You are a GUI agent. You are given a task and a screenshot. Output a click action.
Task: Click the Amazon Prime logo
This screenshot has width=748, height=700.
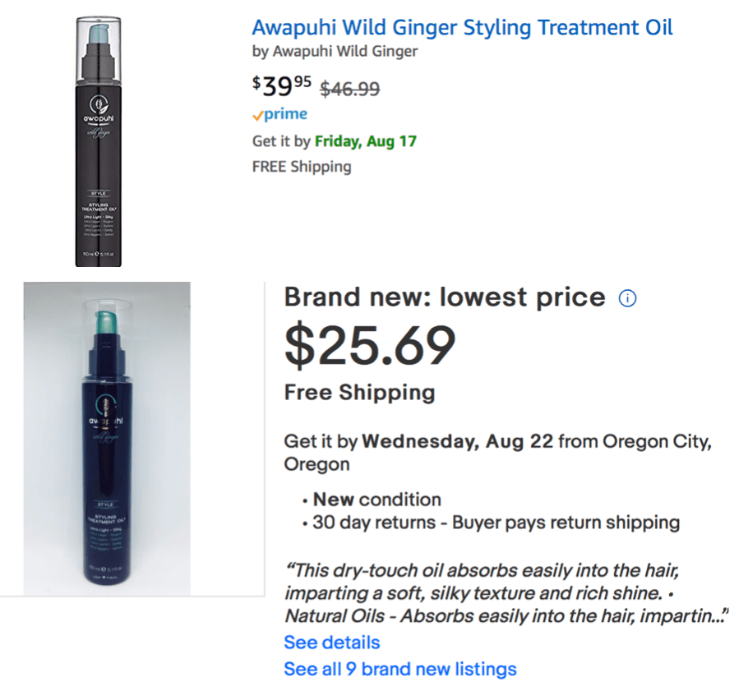[x=279, y=114]
